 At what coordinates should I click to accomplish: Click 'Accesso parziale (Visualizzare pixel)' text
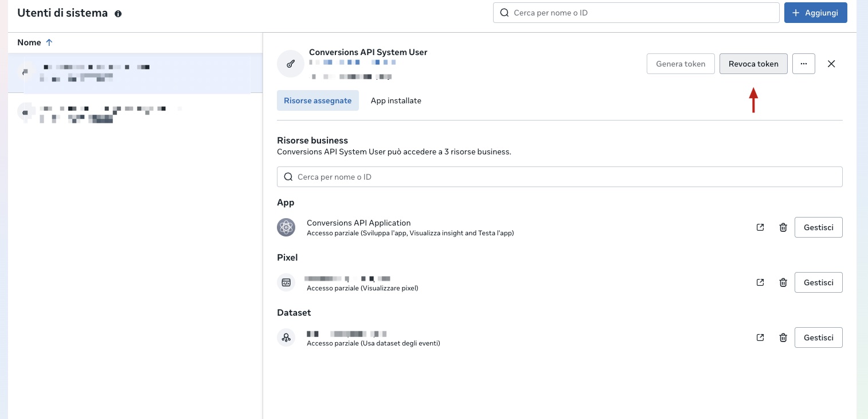click(362, 288)
